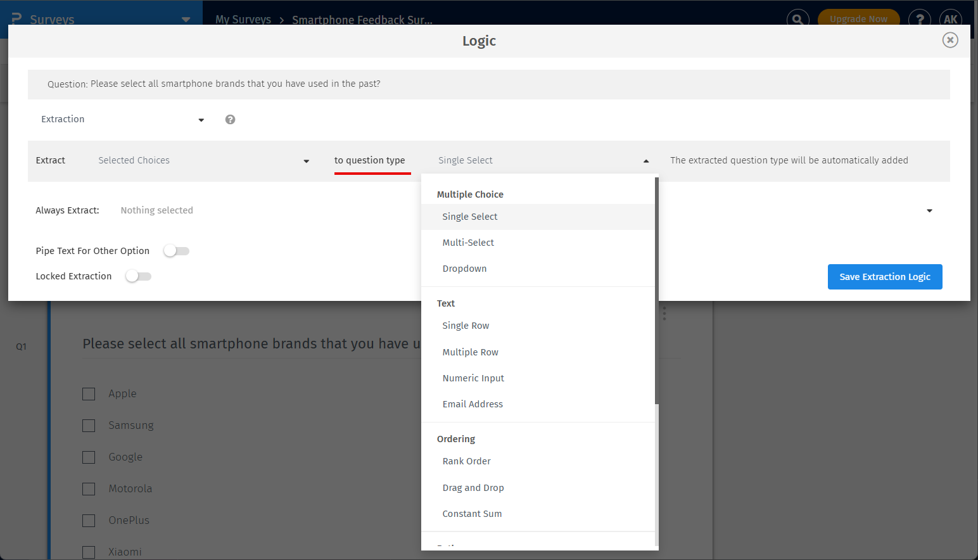Click the 'Multiple Choice' group heading
This screenshot has height=560, width=978.
tap(470, 194)
